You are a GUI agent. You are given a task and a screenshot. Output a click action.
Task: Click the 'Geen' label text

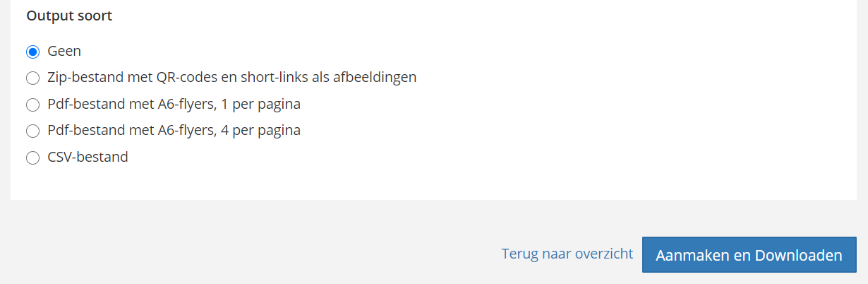point(64,51)
